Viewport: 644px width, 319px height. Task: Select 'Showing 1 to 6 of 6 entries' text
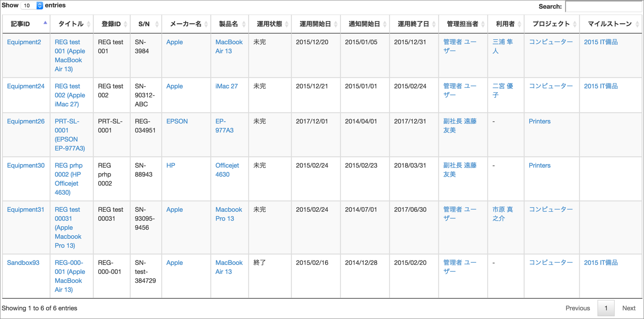click(40, 308)
